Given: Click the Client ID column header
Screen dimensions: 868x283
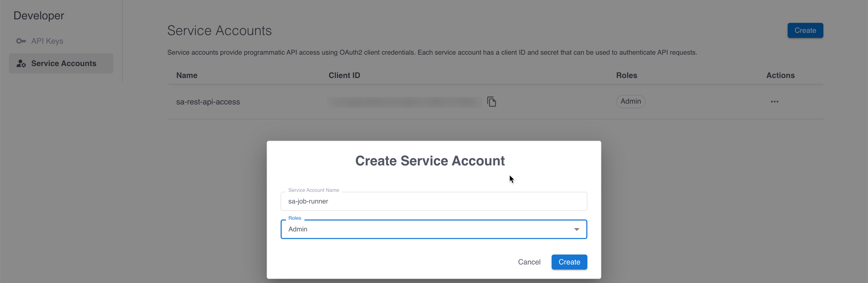Looking at the screenshot, I should (344, 75).
